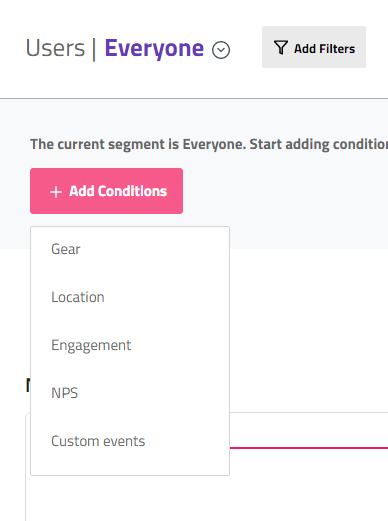Image resolution: width=388 pixels, height=521 pixels.
Task: Select the NPS condition entry
Action: pyautogui.click(x=65, y=393)
